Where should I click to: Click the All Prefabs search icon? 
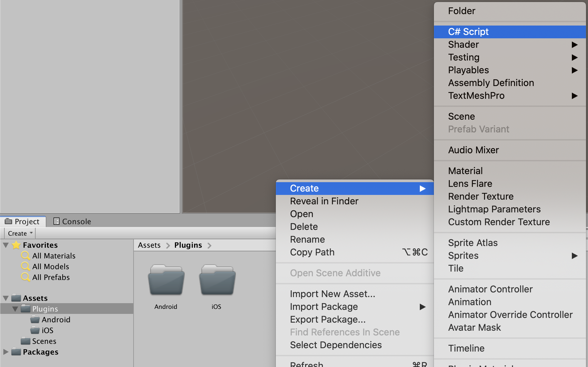pyautogui.click(x=26, y=277)
